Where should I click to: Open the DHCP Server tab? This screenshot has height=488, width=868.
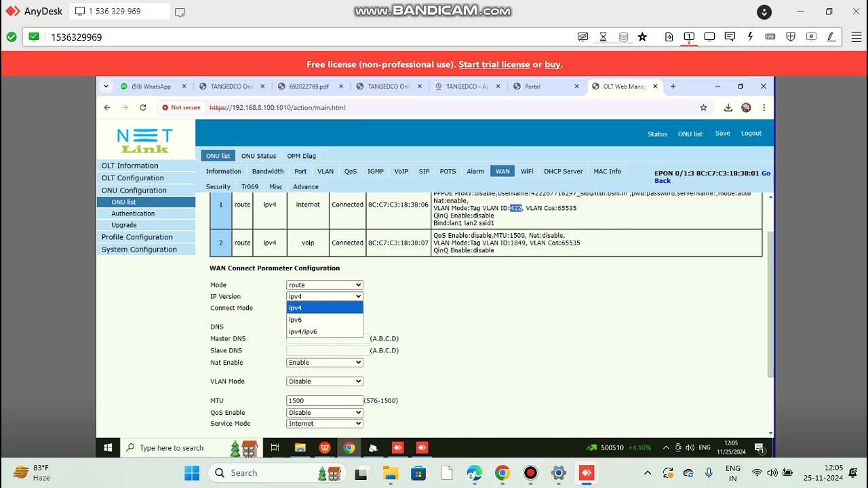563,171
